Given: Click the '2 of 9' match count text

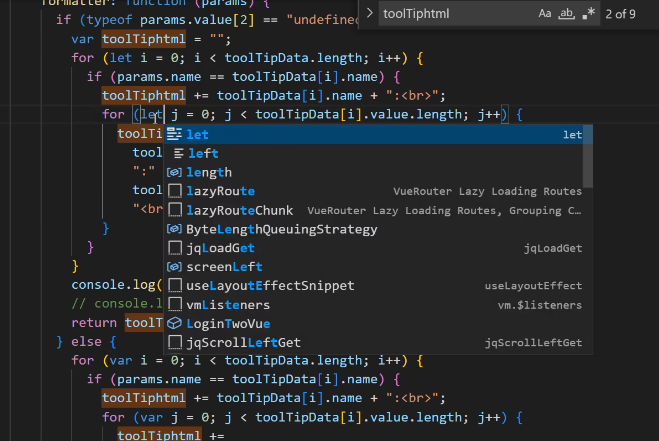Looking at the screenshot, I should 620,14.
